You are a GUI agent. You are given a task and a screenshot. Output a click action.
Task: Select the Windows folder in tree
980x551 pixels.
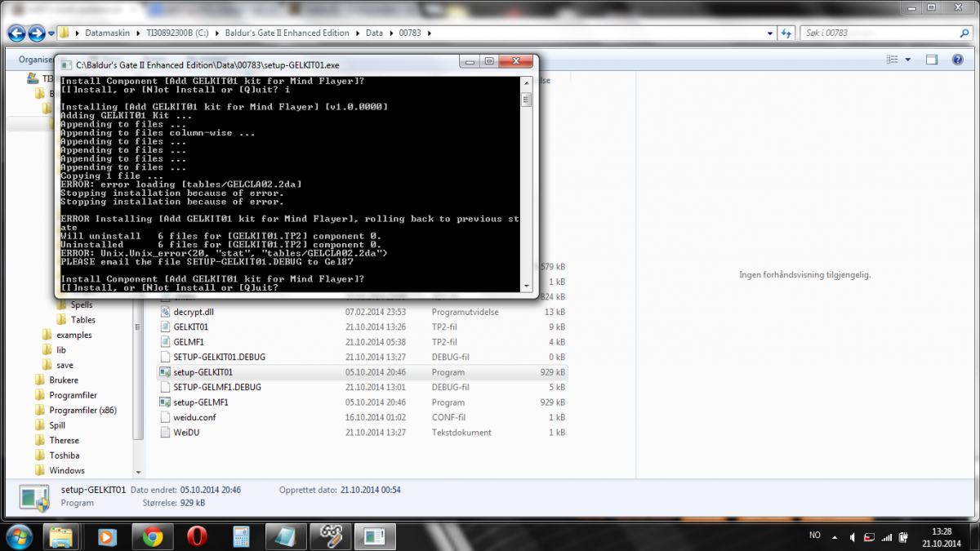66,471
